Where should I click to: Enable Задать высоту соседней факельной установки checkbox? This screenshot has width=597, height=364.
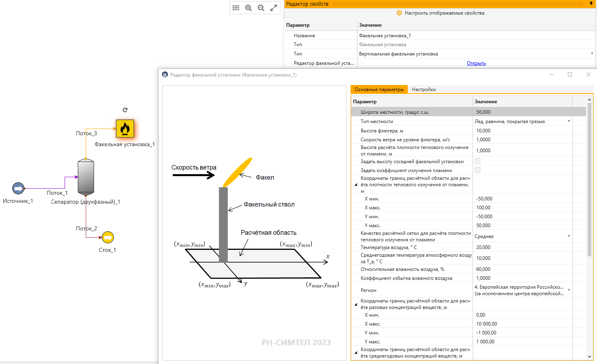[x=477, y=161]
